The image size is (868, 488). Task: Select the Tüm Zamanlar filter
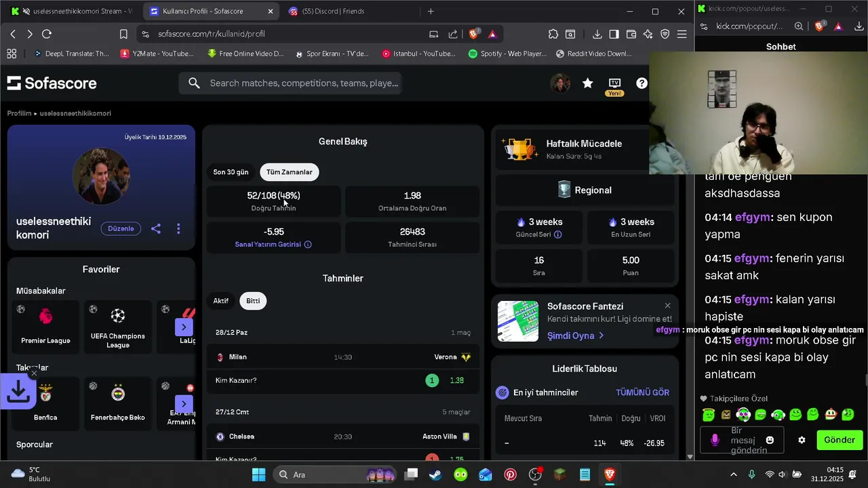click(x=290, y=172)
